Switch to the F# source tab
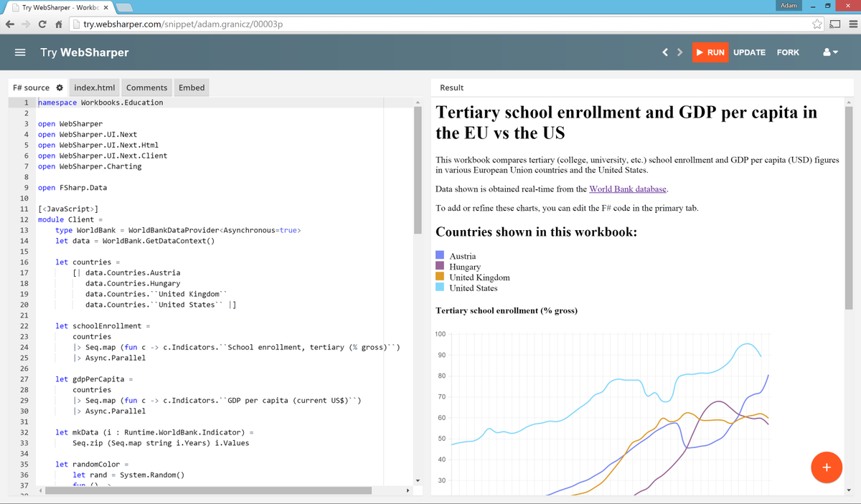 point(38,87)
